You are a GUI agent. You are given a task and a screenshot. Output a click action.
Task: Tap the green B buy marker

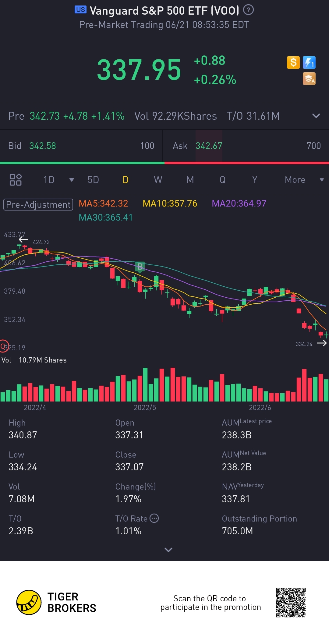pyautogui.click(x=140, y=267)
